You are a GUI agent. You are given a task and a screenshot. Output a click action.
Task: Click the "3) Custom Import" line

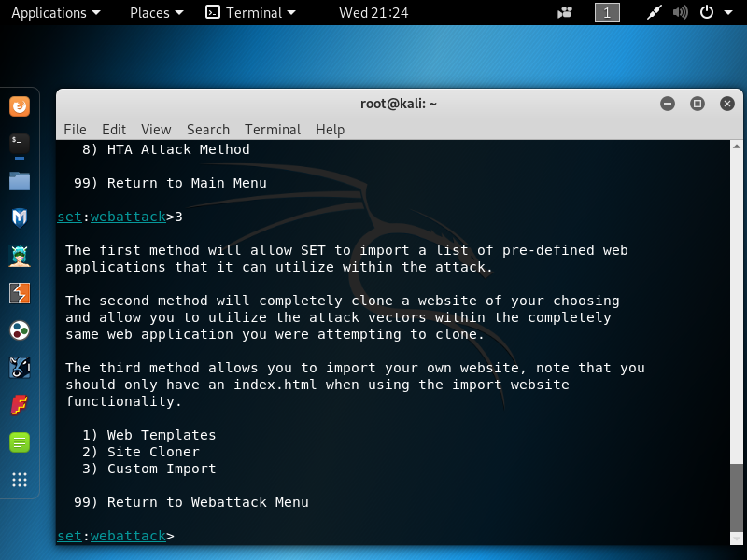click(149, 469)
